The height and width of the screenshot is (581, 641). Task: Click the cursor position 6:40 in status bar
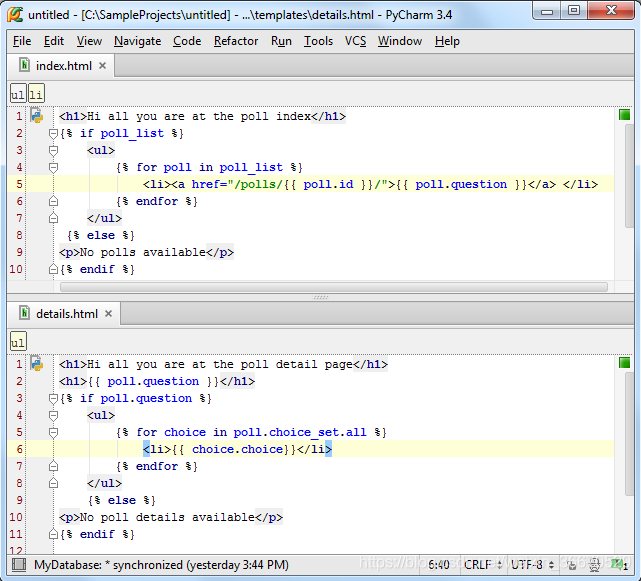tap(439, 565)
